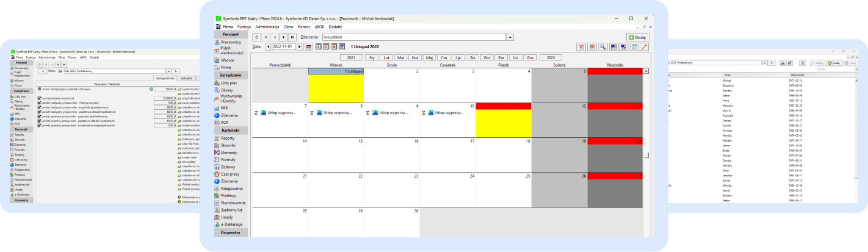The height and width of the screenshot is (252, 868).
Task: Click the date field showing 2022-11-01
Action: click(284, 46)
